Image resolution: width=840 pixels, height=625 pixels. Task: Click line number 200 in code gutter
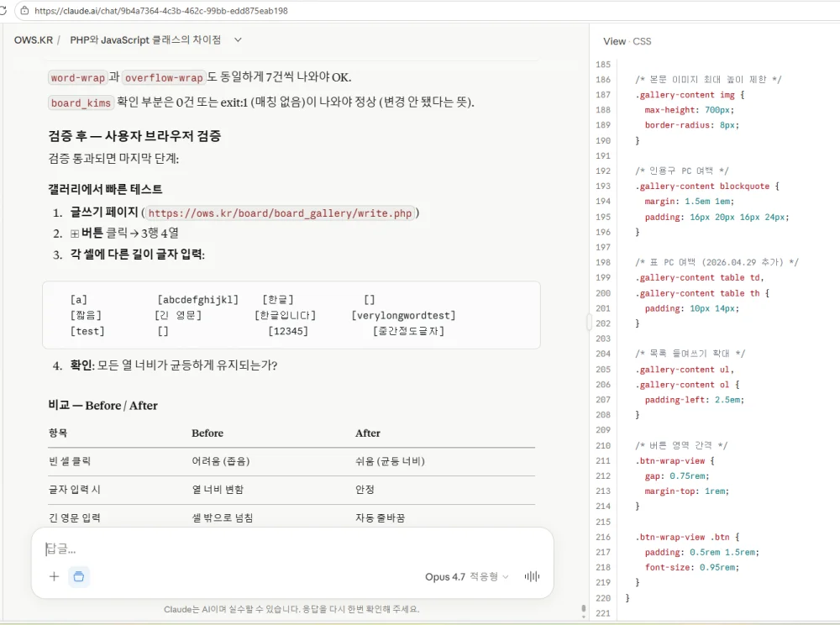click(x=603, y=293)
